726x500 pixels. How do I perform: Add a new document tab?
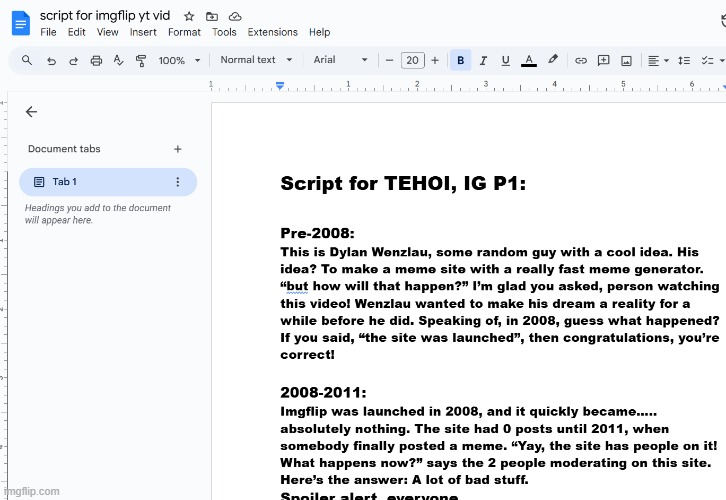177,149
